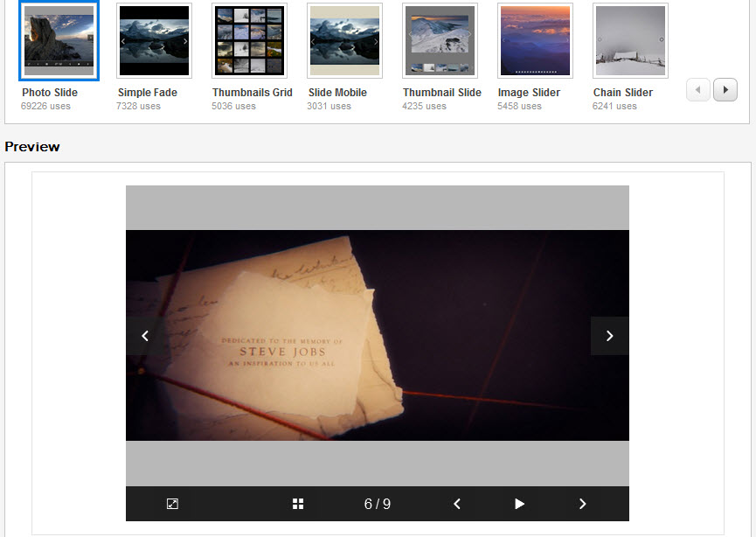
Task: Go to next slide in bottom toolbar
Action: coord(582,504)
